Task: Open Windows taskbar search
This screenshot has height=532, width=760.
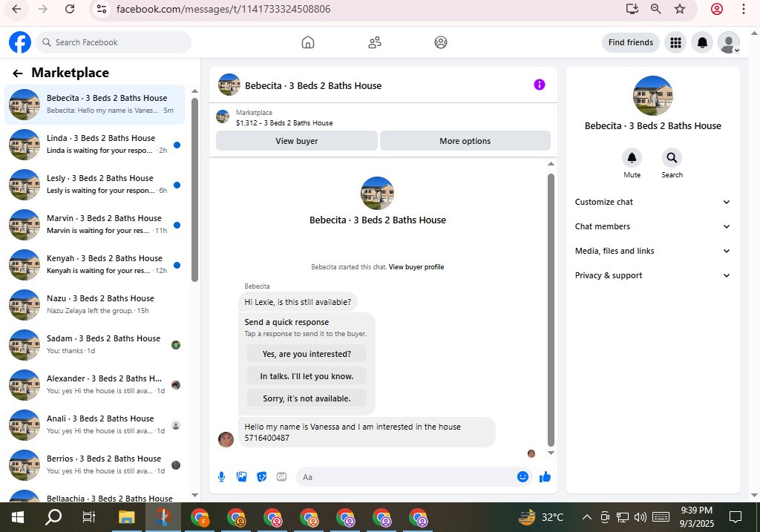Action: click(x=53, y=517)
